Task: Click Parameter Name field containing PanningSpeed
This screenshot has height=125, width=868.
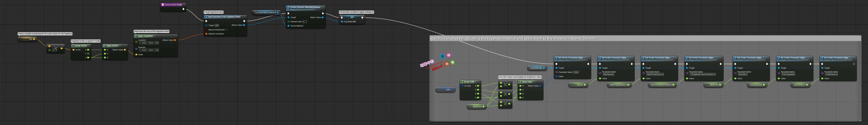Action: [x=788, y=74]
